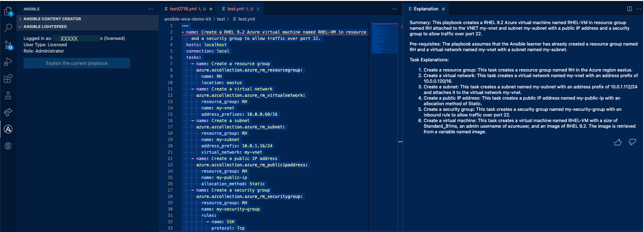644x232 pixels.
Task: Click the 'hosts: localhost' code line
Action: (x=206, y=45)
